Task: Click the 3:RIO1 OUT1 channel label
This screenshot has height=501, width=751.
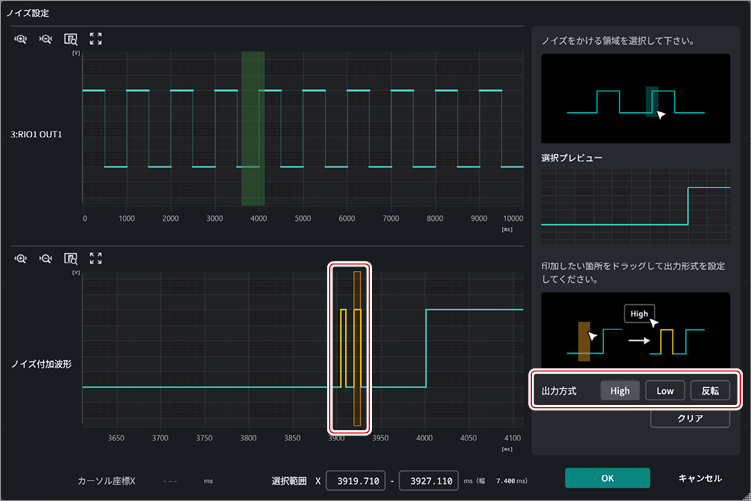Action: click(36, 135)
